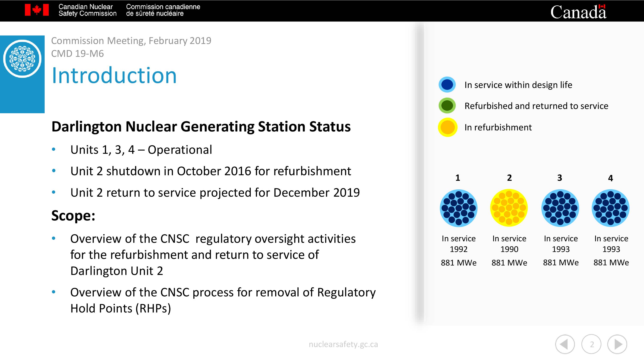Click 'Unit 2 shutdown in October 2016' bullet
The height and width of the screenshot is (362, 644).
pos(211,171)
